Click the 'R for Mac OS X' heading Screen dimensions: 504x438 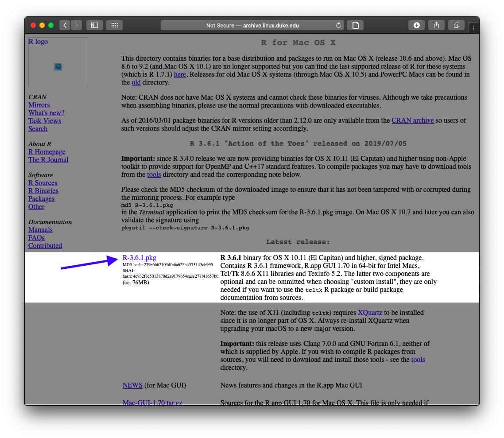(x=298, y=43)
